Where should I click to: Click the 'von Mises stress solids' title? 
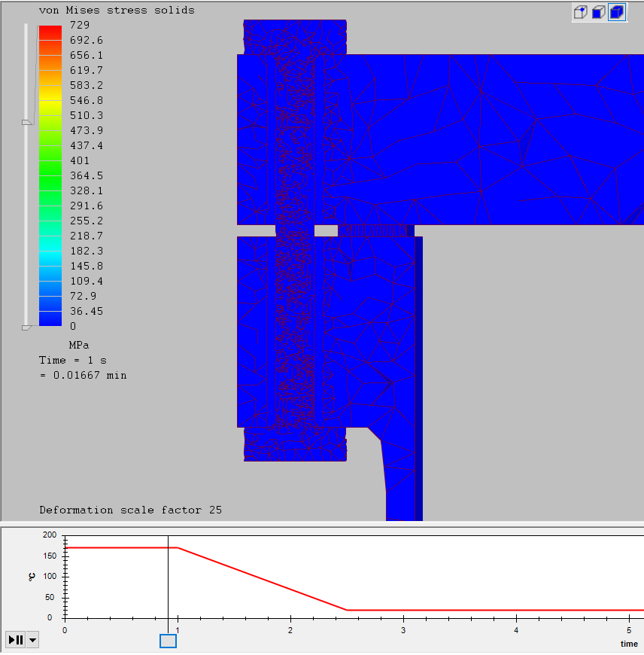(117, 10)
